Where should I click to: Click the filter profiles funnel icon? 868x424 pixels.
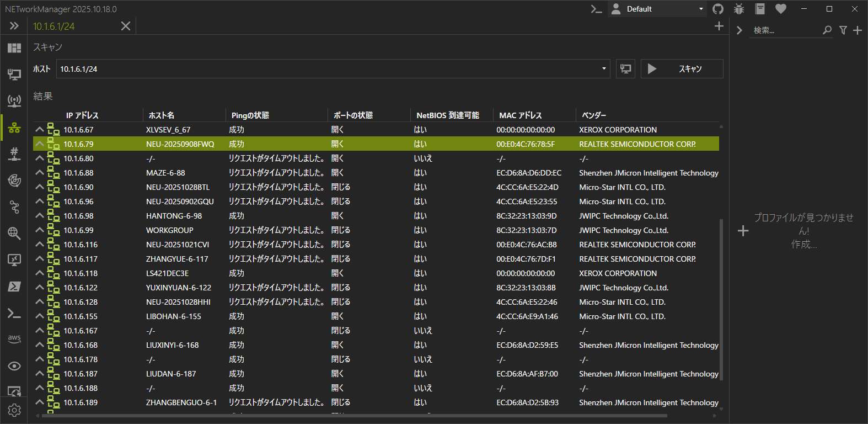(843, 30)
